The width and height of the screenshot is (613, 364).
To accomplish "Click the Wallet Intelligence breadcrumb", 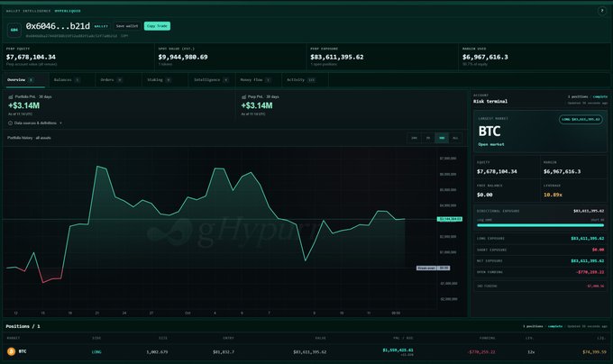I will pyautogui.click(x=28, y=11).
